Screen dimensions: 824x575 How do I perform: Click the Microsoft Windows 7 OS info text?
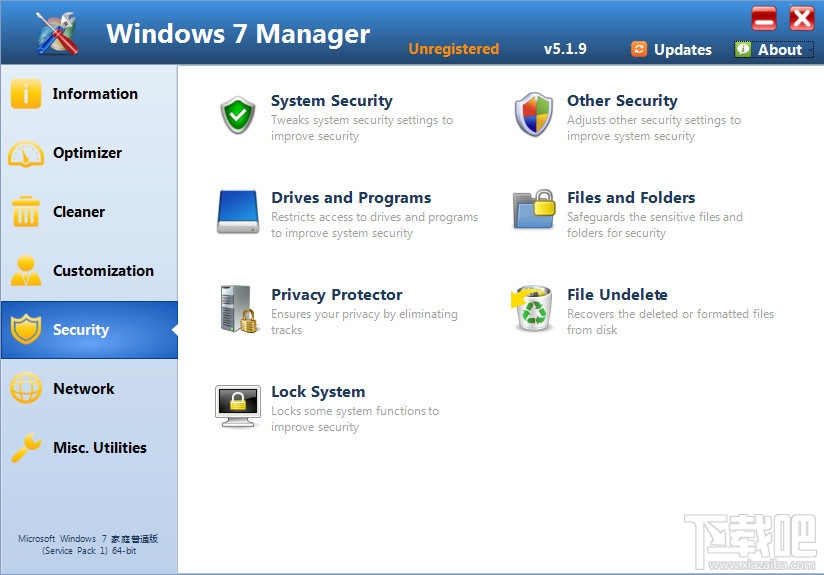pyautogui.click(x=88, y=545)
